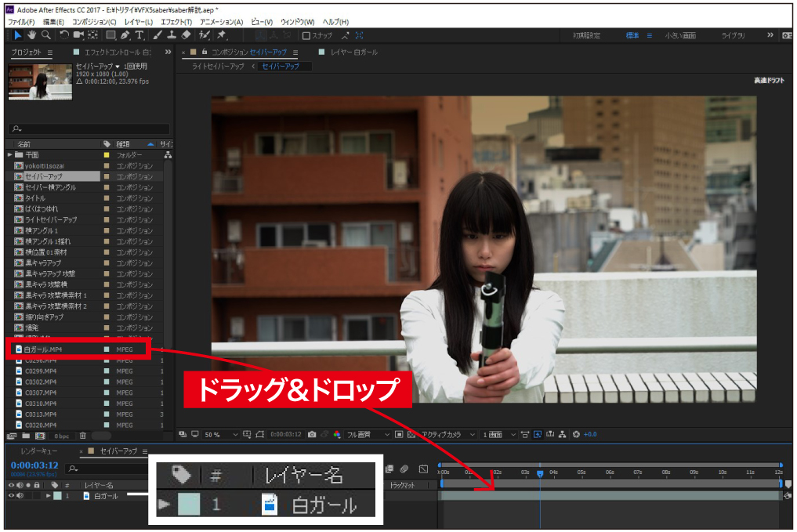Select the Clone Stamp tool

[x=172, y=35]
